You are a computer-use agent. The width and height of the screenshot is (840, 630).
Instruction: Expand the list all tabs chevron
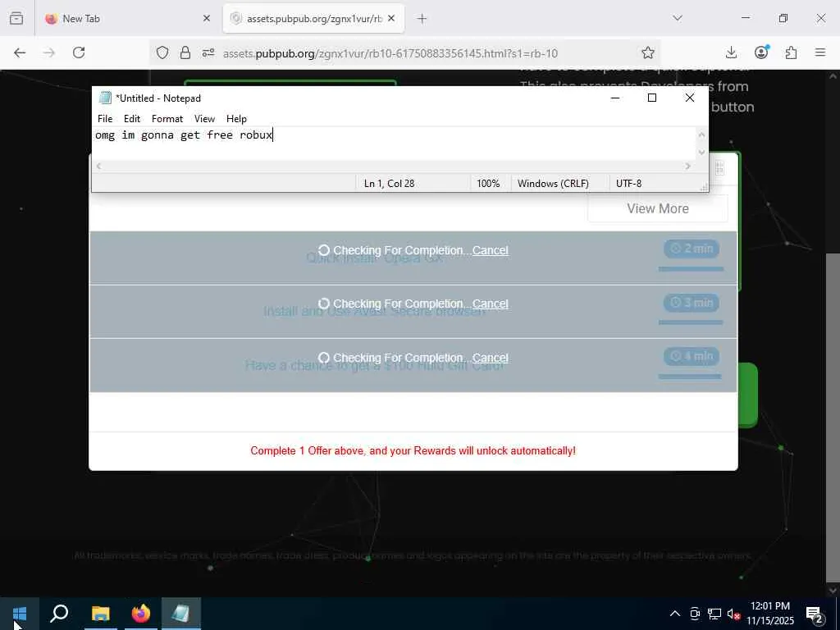678,18
